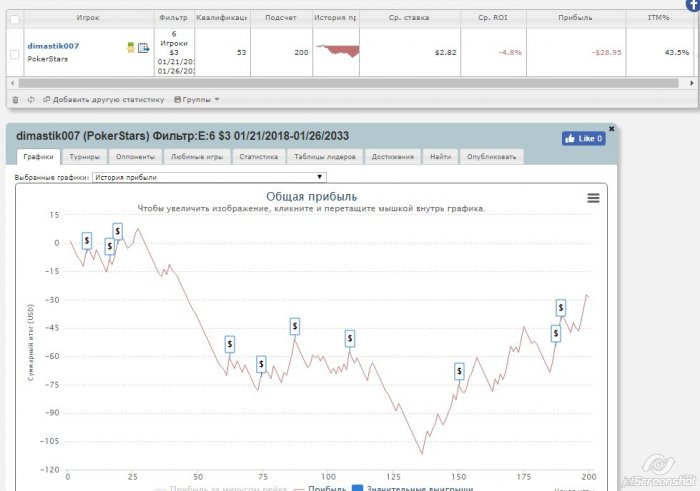The image size is (700, 491).
Task: Sort by the Ср. ставка column header
Action: (409, 18)
